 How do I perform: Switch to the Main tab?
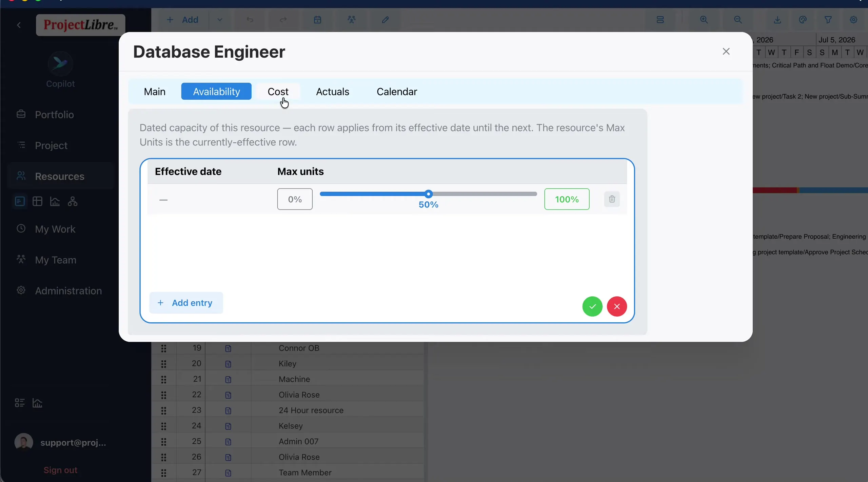[155, 92]
